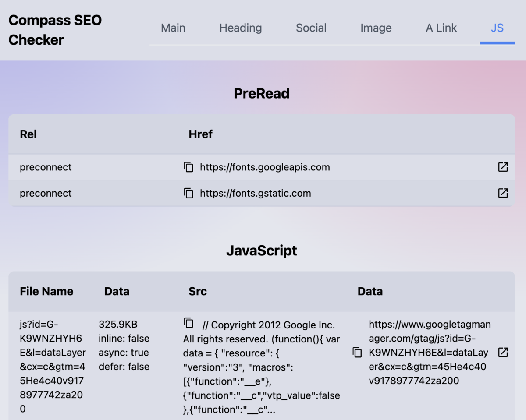Screen dimensions: 526x420
Task: Copy icon next to the Copyright 2012 script
Action: click(189, 323)
